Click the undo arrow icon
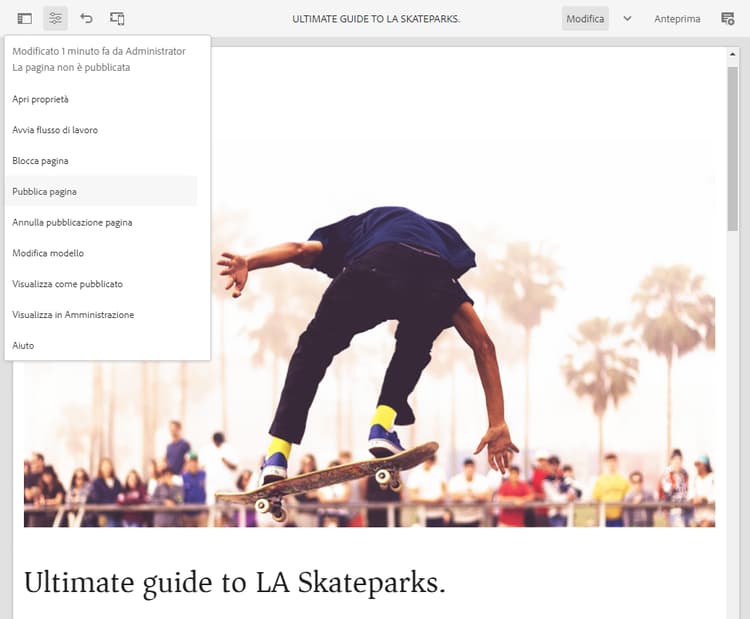 [x=86, y=19]
